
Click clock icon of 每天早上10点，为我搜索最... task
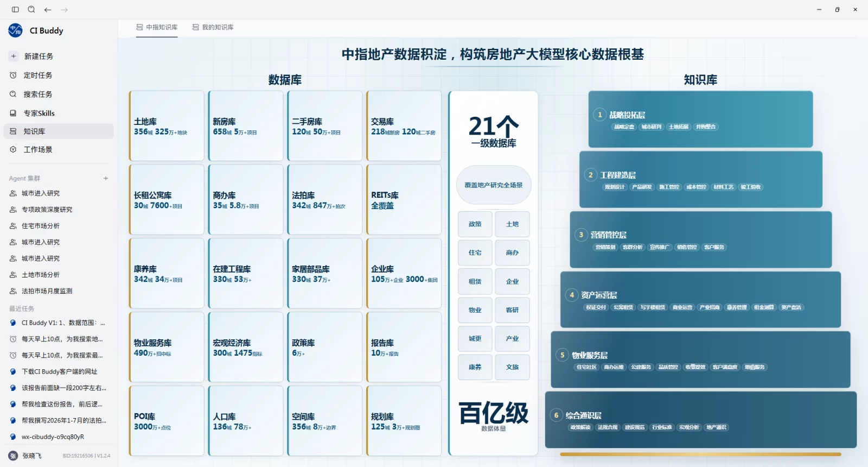(13, 355)
